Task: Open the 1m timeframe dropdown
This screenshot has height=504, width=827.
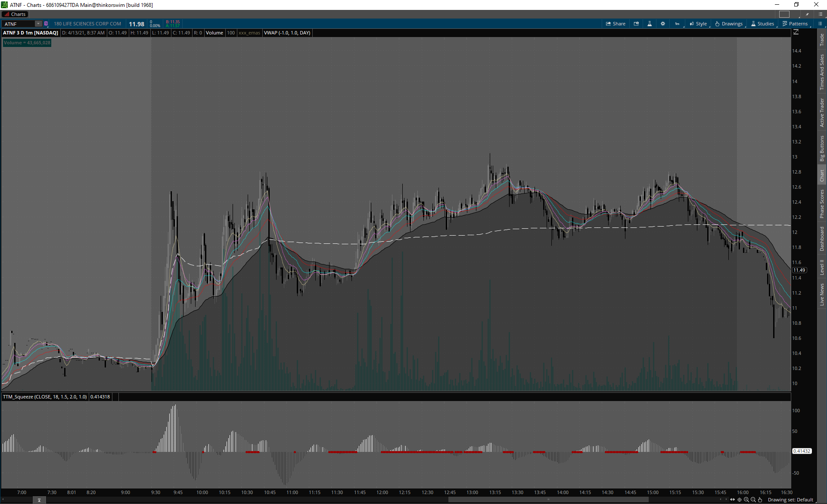Action: pos(678,24)
